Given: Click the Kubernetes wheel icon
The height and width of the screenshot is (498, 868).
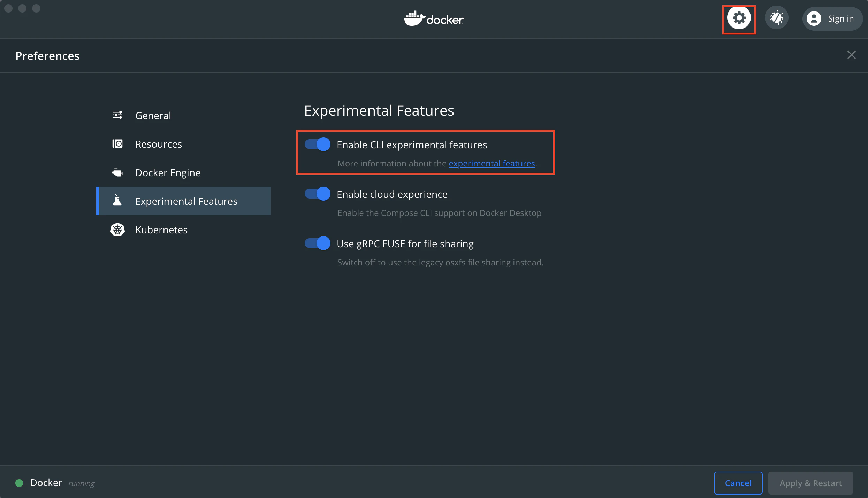Looking at the screenshot, I should [x=117, y=229].
